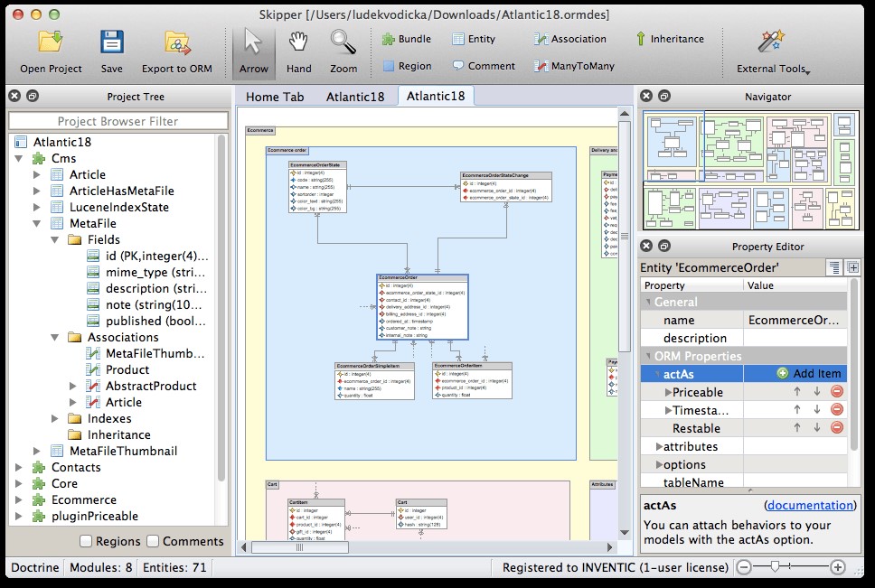Collapse the MetaFile tree node
Viewport: 875px width, 588px height.
pyautogui.click(x=37, y=223)
